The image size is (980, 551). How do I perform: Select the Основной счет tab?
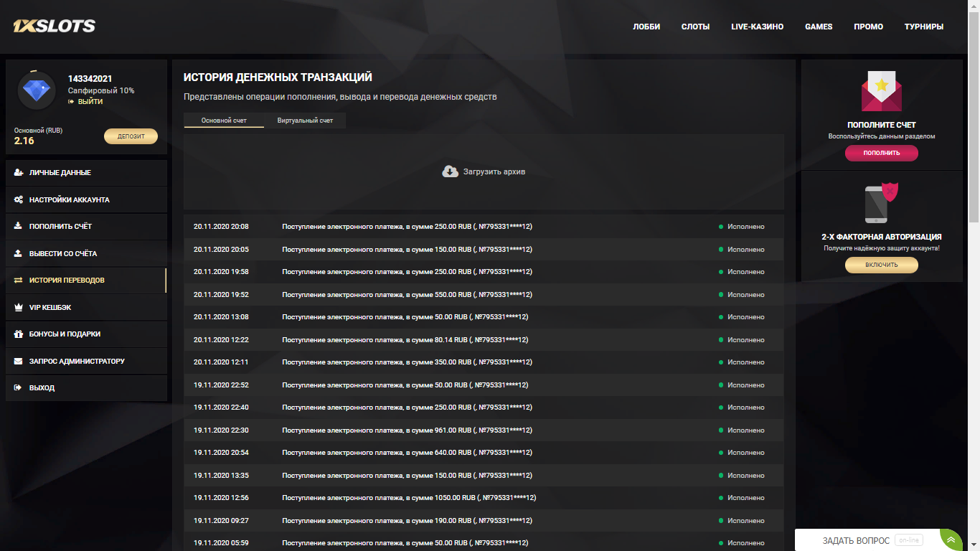(224, 121)
